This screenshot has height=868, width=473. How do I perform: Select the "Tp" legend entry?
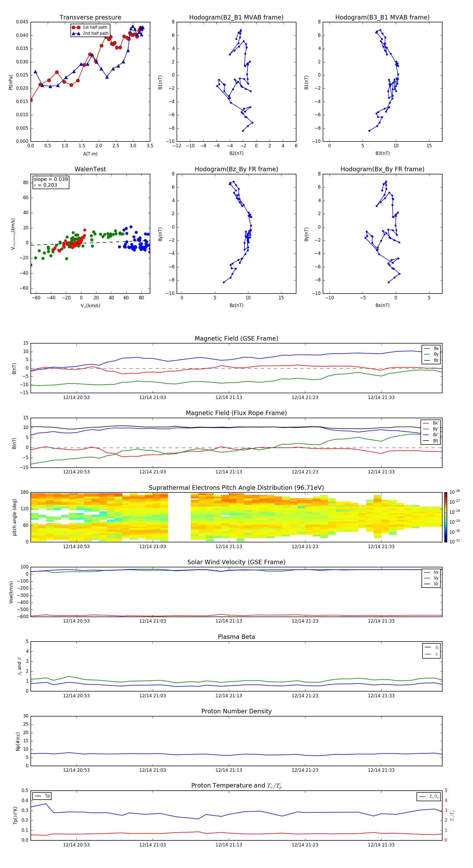coord(42,796)
